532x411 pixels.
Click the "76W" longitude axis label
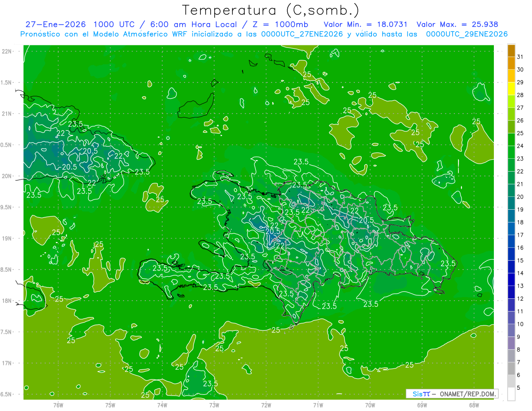[58, 405]
